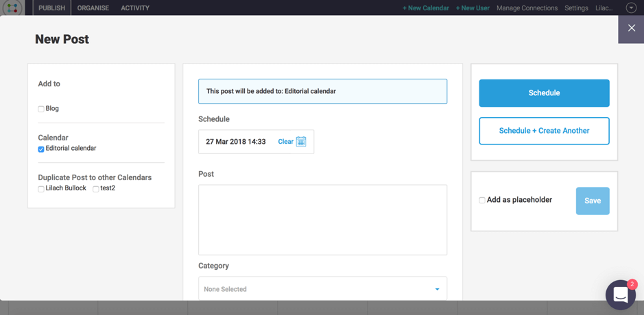
Task: Click inside the Post text area
Action: point(322,220)
